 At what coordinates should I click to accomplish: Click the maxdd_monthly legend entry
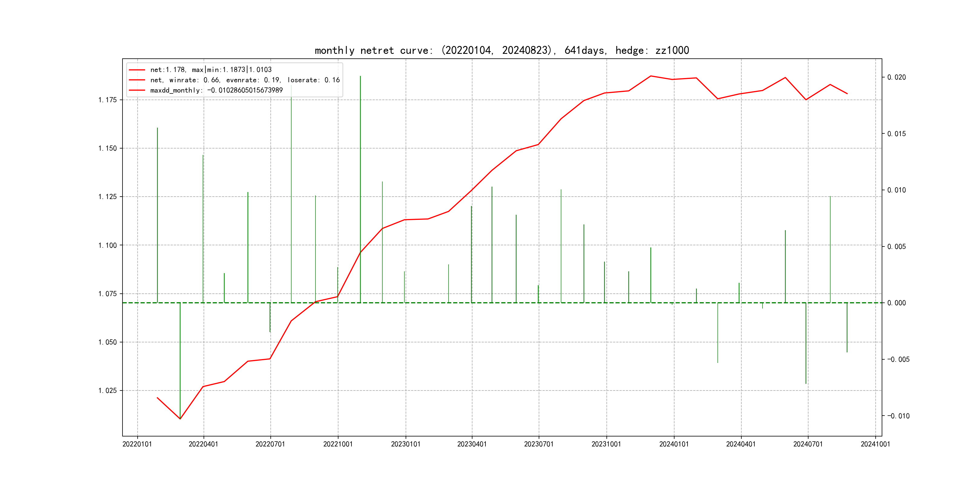(x=216, y=90)
